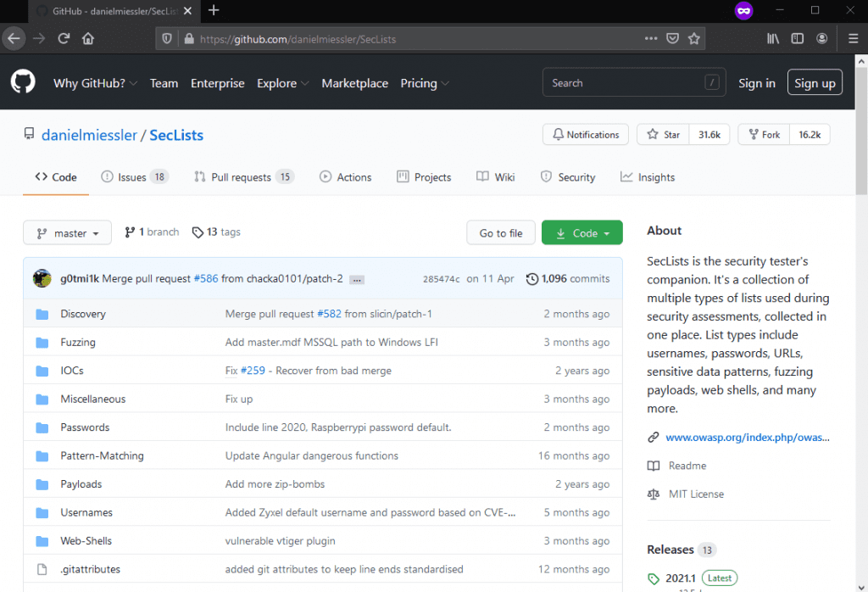This screenshot has height=592, width=868.
Task: Expand the Explore menu
Action: [282, 83]
